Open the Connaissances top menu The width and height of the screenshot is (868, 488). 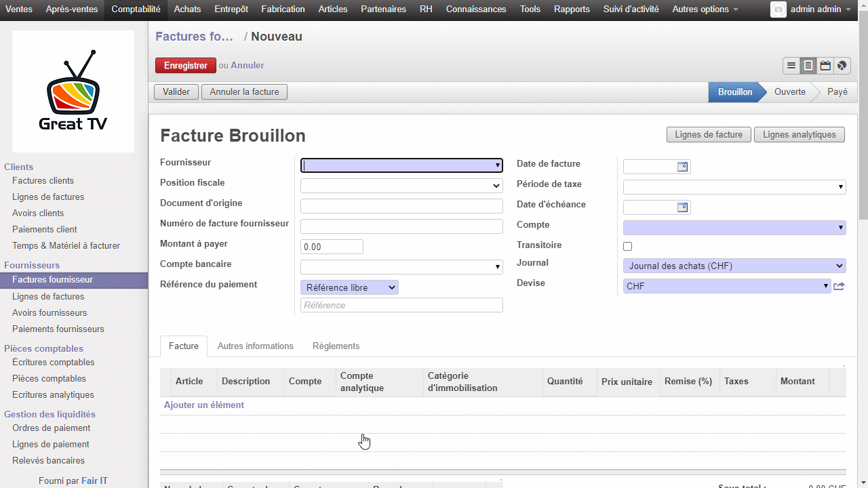(476, 9)
